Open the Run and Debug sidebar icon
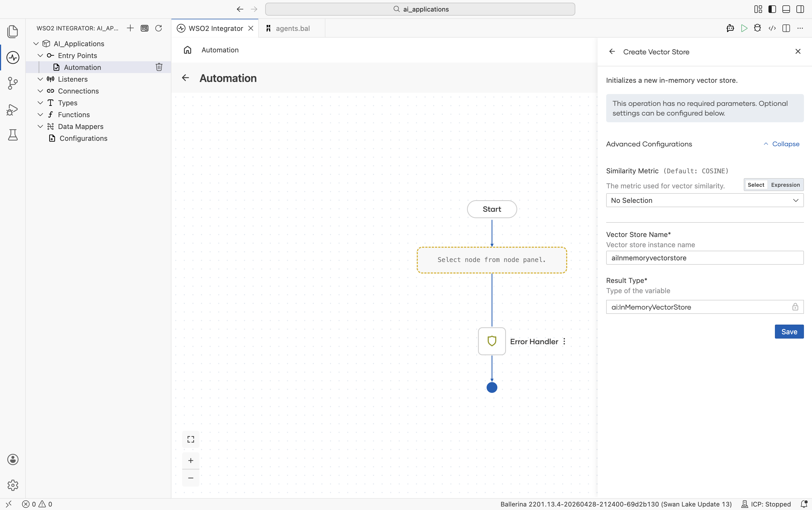 (x=13, y=109)
